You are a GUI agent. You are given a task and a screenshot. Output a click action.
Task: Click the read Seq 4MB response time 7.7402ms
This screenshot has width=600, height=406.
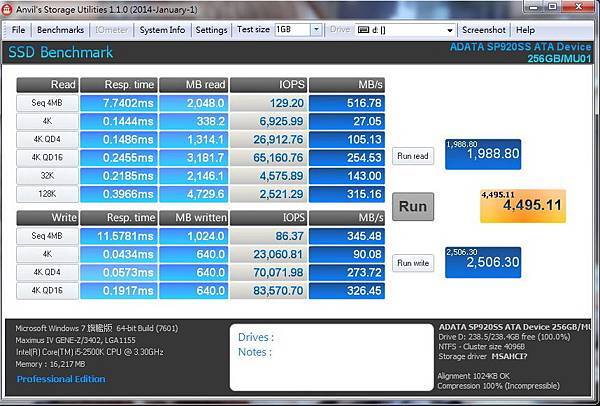119,103
